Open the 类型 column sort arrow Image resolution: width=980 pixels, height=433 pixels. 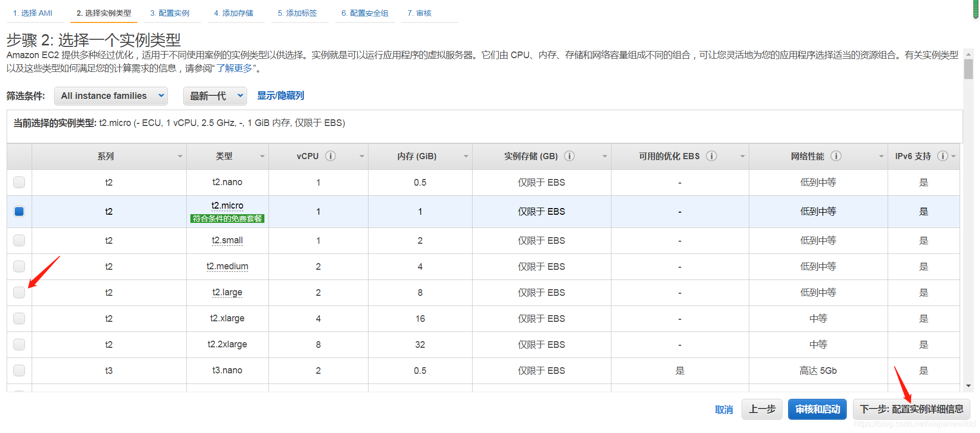[262, 157]
